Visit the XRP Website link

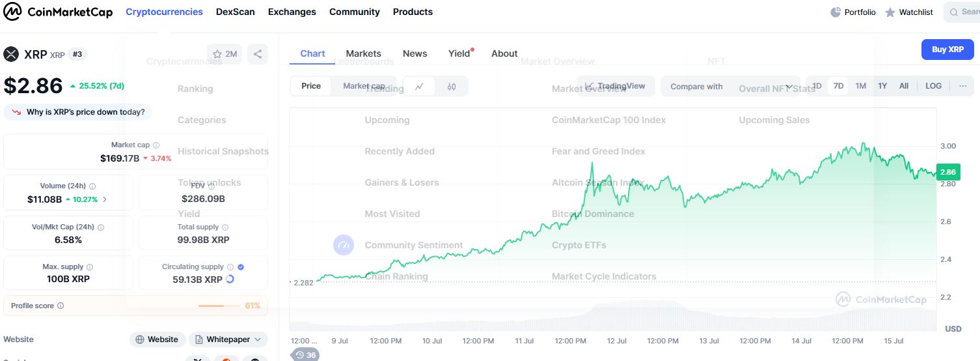tap(156, 339)
